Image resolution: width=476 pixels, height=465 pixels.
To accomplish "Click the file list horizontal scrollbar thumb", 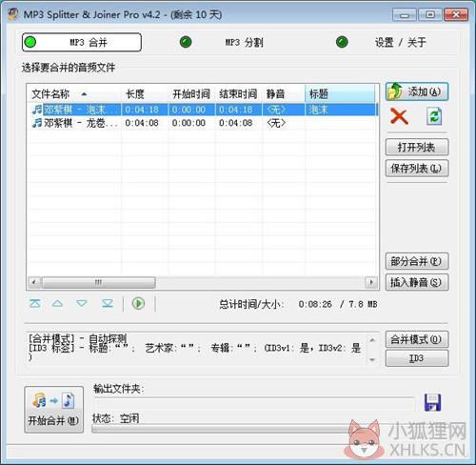I will point(98,282).
